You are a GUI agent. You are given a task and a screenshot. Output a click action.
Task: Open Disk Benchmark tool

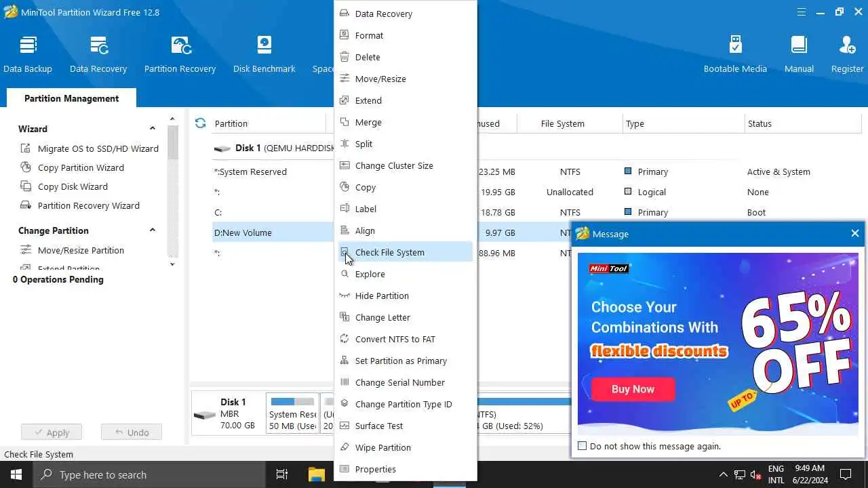point(264,45)
